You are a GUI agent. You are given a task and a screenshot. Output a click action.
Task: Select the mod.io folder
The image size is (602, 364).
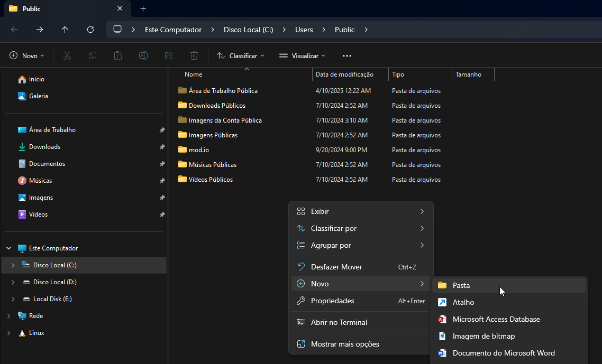coord(199,150)
